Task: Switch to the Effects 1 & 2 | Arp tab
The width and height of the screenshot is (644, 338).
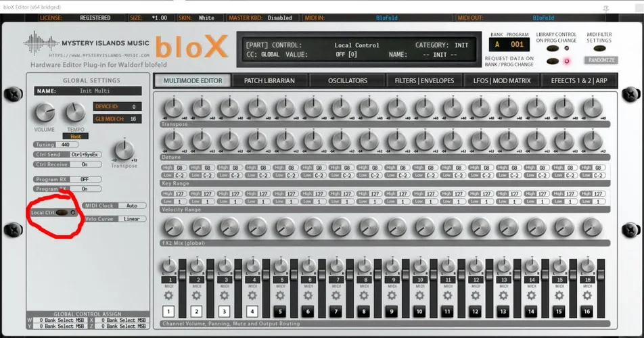Action: [x=579, y=81]
